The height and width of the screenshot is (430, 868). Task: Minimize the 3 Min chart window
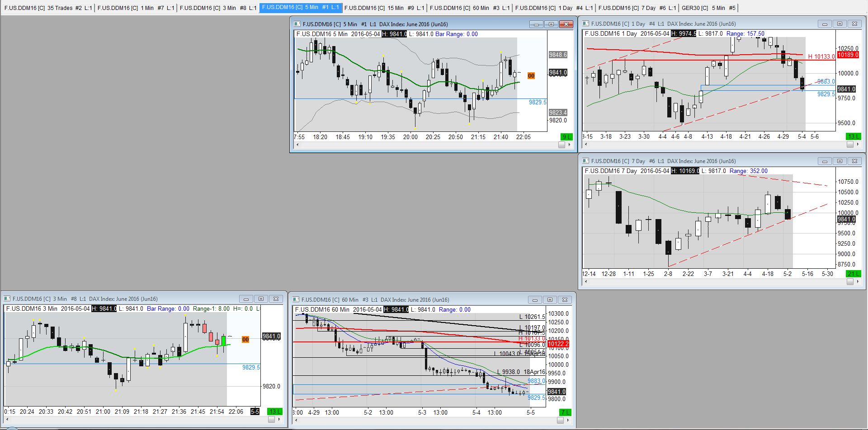click(246, 299)
